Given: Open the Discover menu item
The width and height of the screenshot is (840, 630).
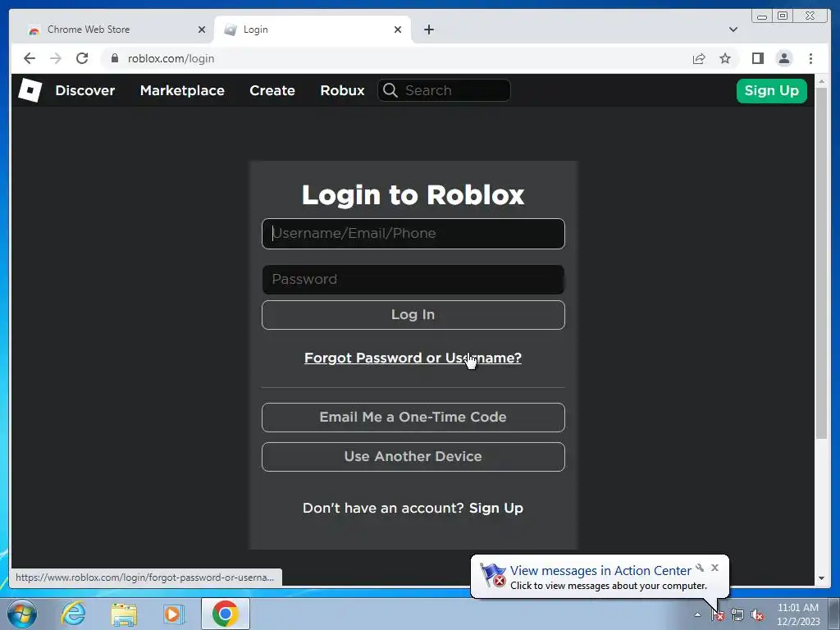Looking at the screenshot, I should (x=85, y=90).
